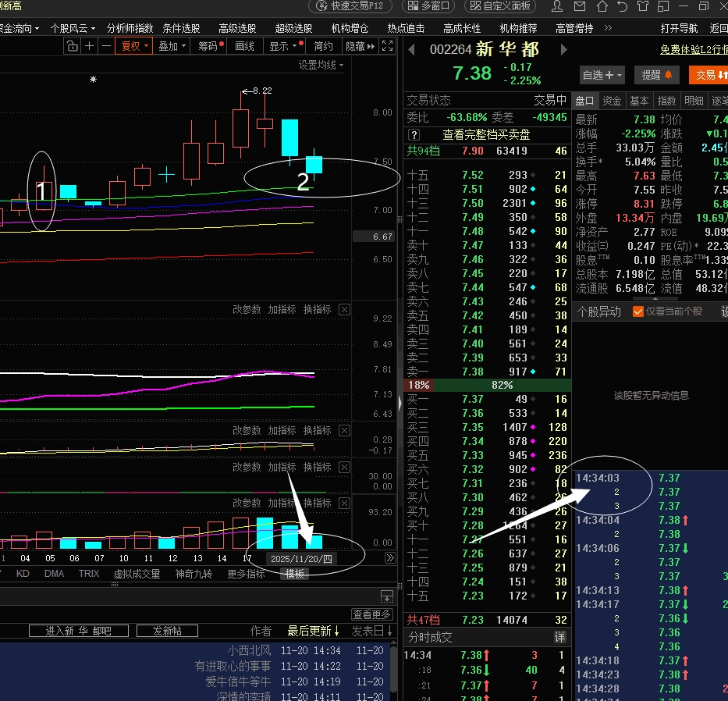Open 条件选股 menu item

pyautogui.click(x=181, y=28)
